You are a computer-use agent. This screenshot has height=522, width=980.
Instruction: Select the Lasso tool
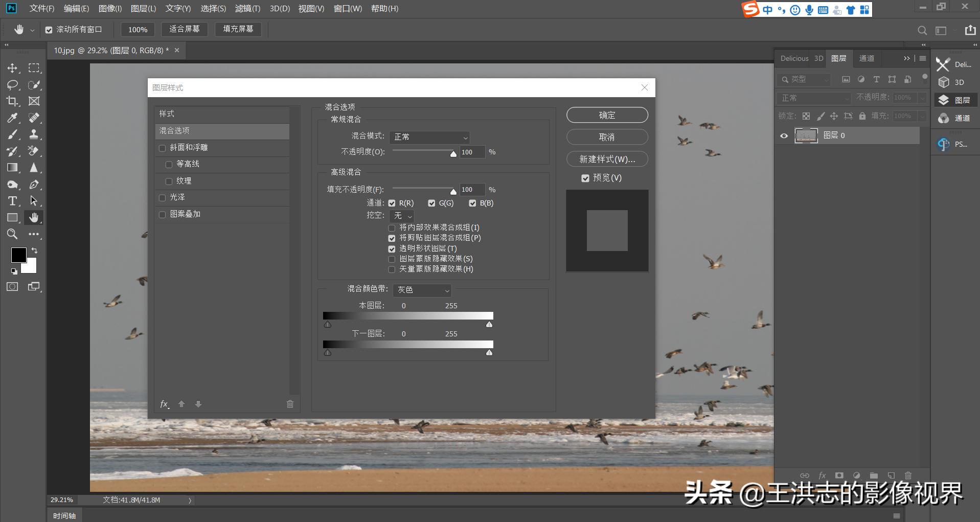pos(12,84)
